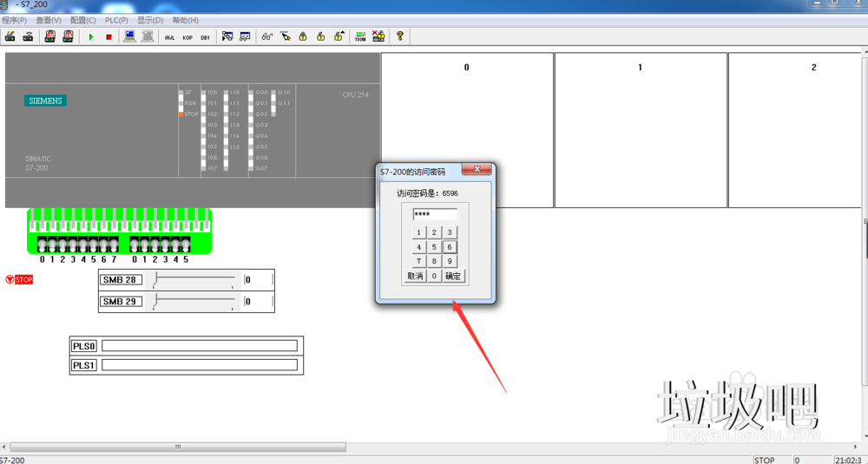Screen dimensions: 868x464
Task: Toggle input switch 5 of the second group
Action: (x=185, y=245)
